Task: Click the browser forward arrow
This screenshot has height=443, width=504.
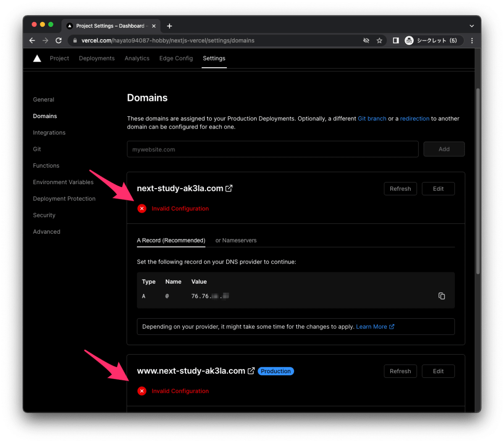Action: (x=45, y=40)
